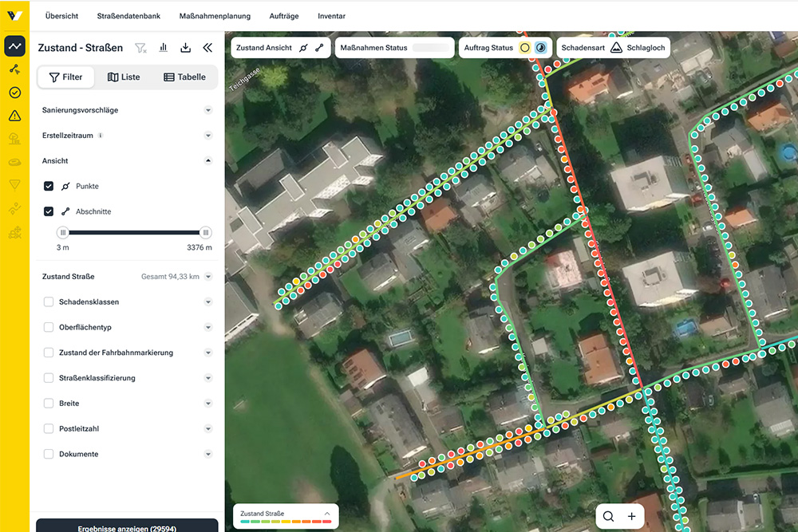Click the yield sign icon in sidebar
This screenshot has width=798, height=532.
14,184
